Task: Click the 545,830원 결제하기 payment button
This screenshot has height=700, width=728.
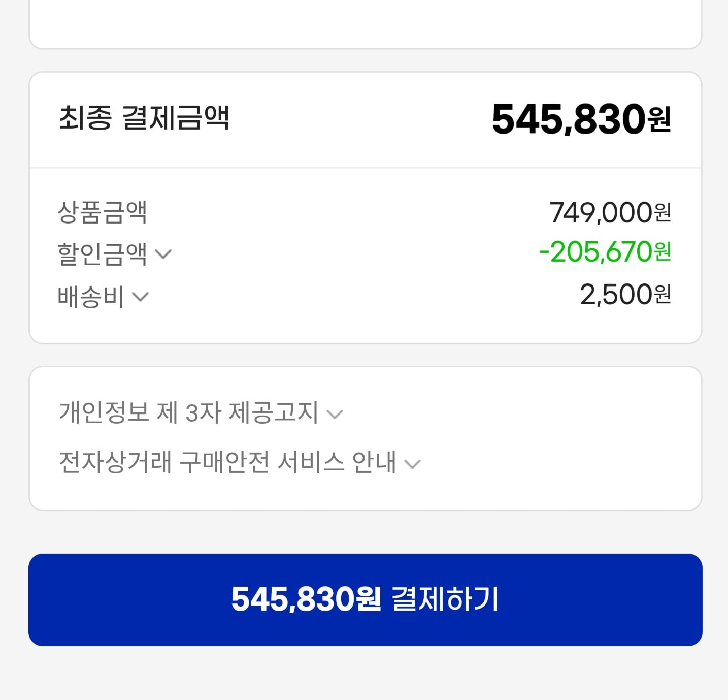Action: coord(364,600)
